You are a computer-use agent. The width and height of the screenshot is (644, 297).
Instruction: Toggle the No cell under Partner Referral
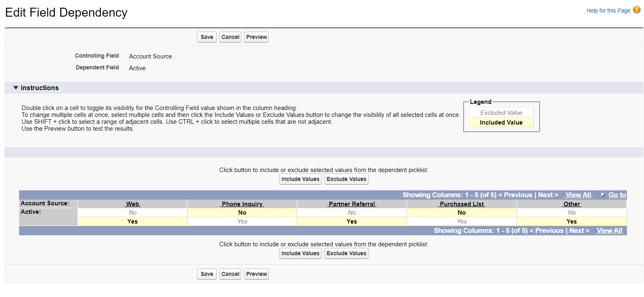(x=352, y=213)
